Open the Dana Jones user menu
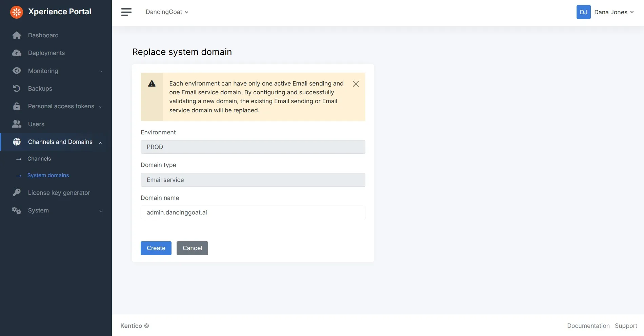This screenshot has width=644, height=336. (x=614, y=12)
